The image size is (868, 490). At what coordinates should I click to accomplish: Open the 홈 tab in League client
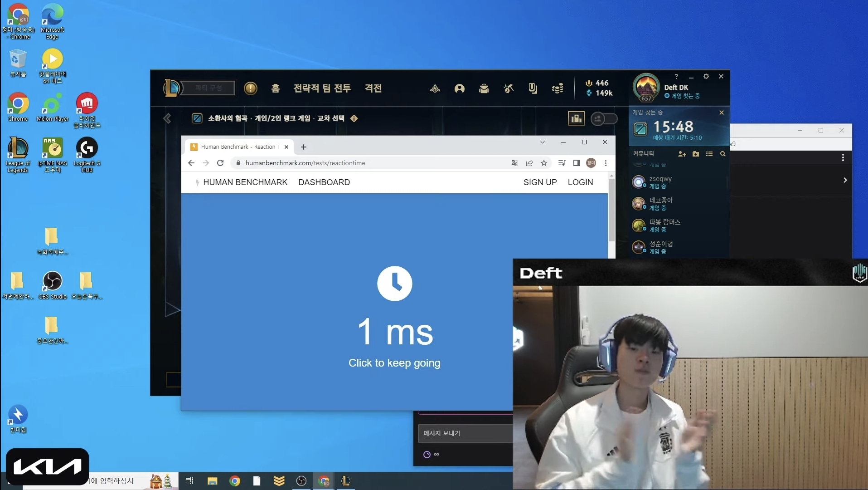coord(276,88)
